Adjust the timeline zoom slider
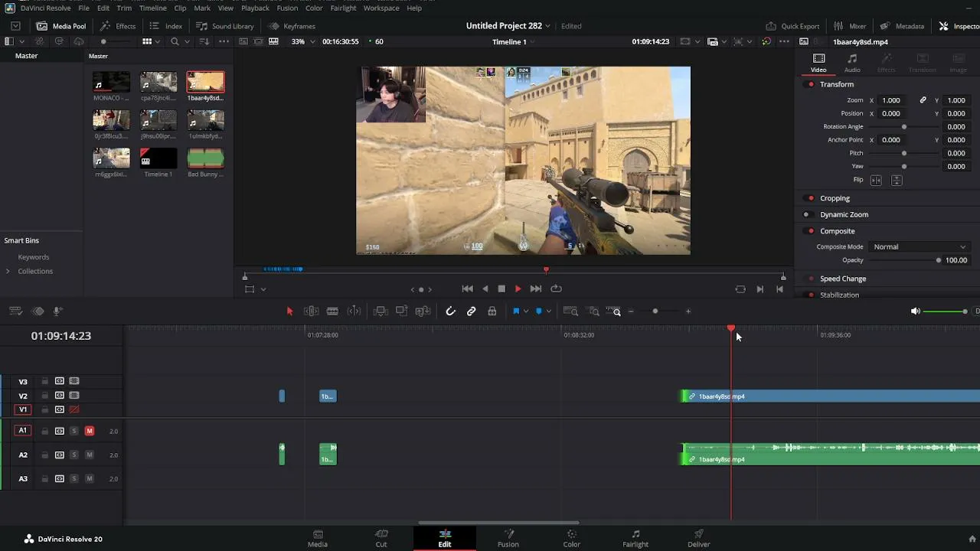This screenshot has width=980, height=551. [655, 311]
